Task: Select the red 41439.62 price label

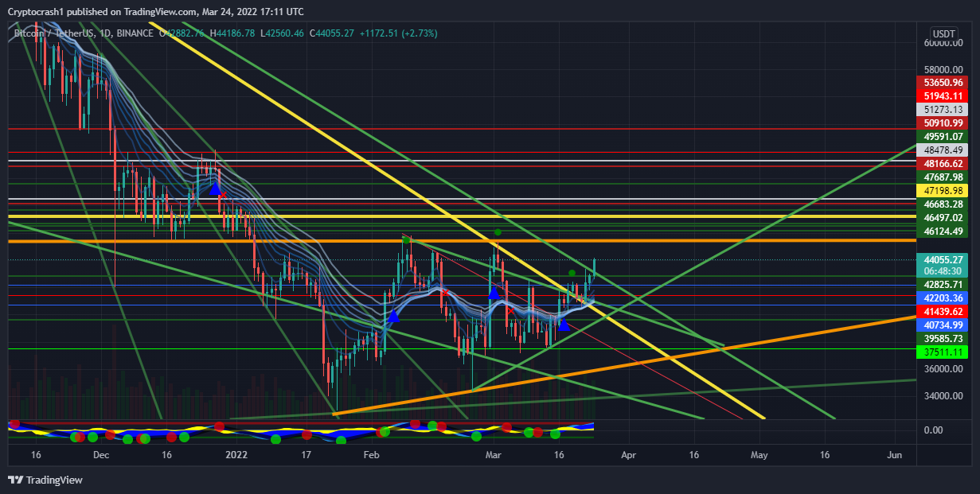Action: (943, 311)
